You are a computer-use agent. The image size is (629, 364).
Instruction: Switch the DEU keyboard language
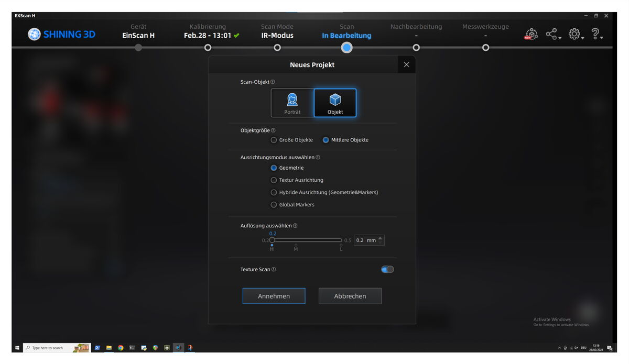click(584, 348)
